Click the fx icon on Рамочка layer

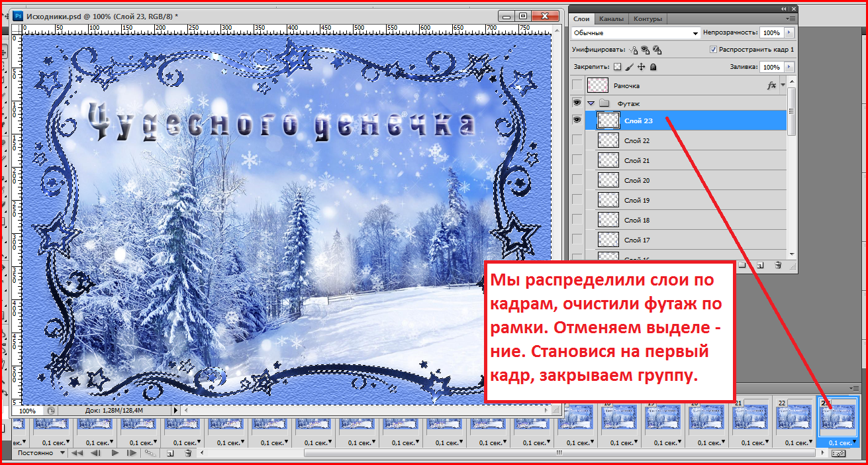pos(771,85)
